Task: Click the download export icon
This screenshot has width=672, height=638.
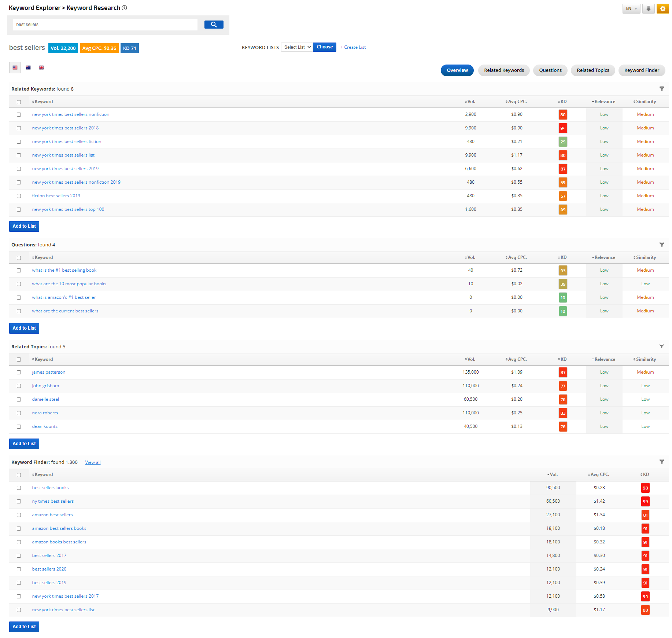Action: [648, 8]
